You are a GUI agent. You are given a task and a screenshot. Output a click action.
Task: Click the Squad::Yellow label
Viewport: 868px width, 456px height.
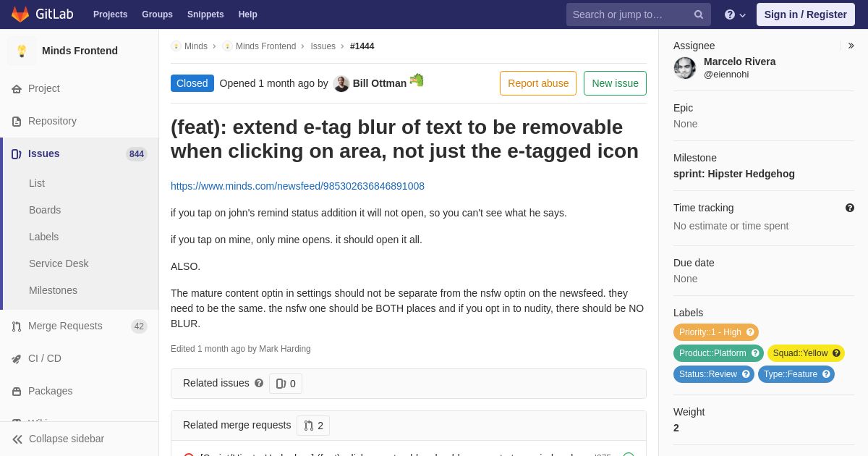pos(806,353)
